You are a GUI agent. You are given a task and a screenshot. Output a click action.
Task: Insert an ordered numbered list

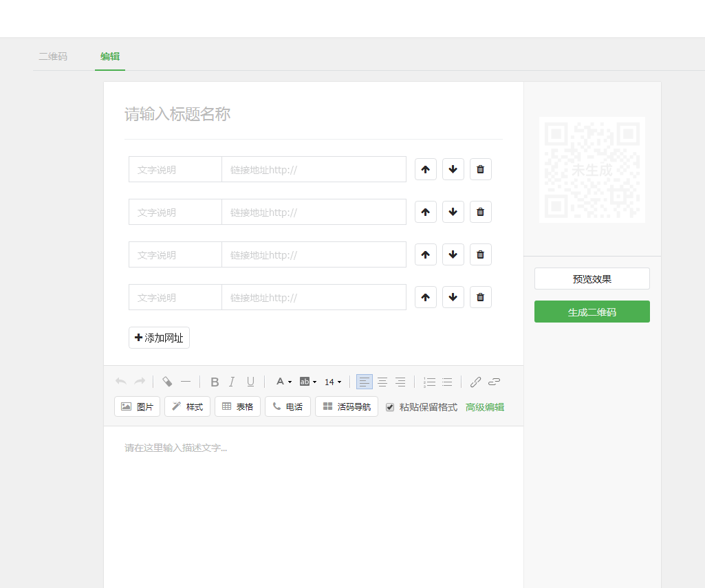click(429, 382)
